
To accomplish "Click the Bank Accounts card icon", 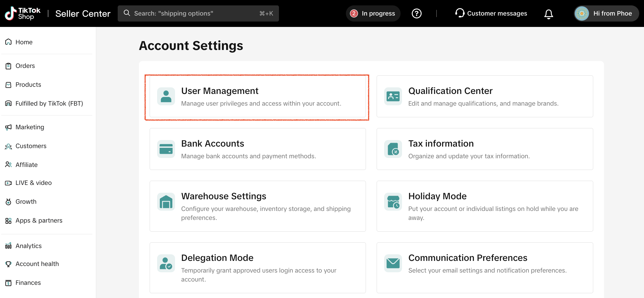I will click(166, 149).
